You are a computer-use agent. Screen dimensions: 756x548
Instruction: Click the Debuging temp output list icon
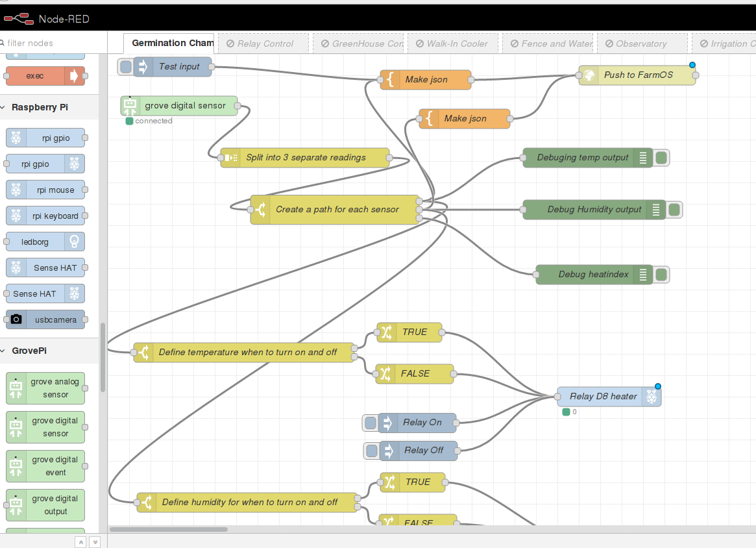[x=643, y=158]
